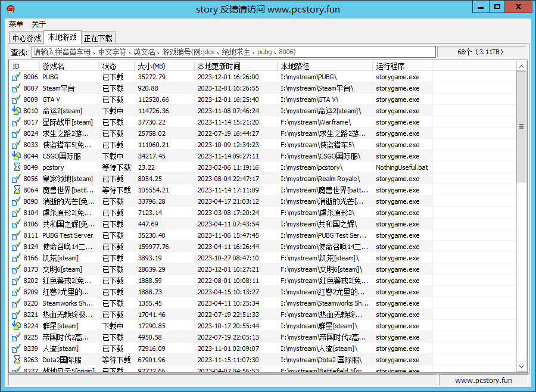
Task: Click the scrollbar up arrow
Action: pos(521,66)
